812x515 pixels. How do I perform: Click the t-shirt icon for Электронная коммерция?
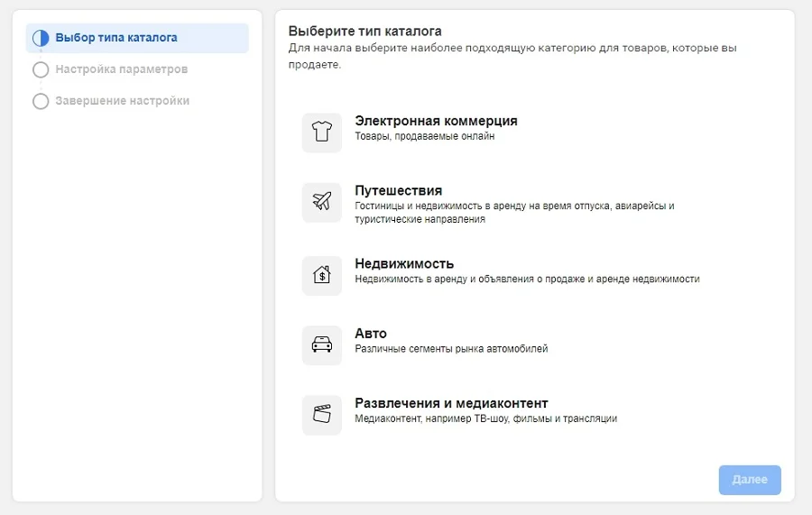tap(322, 133)
